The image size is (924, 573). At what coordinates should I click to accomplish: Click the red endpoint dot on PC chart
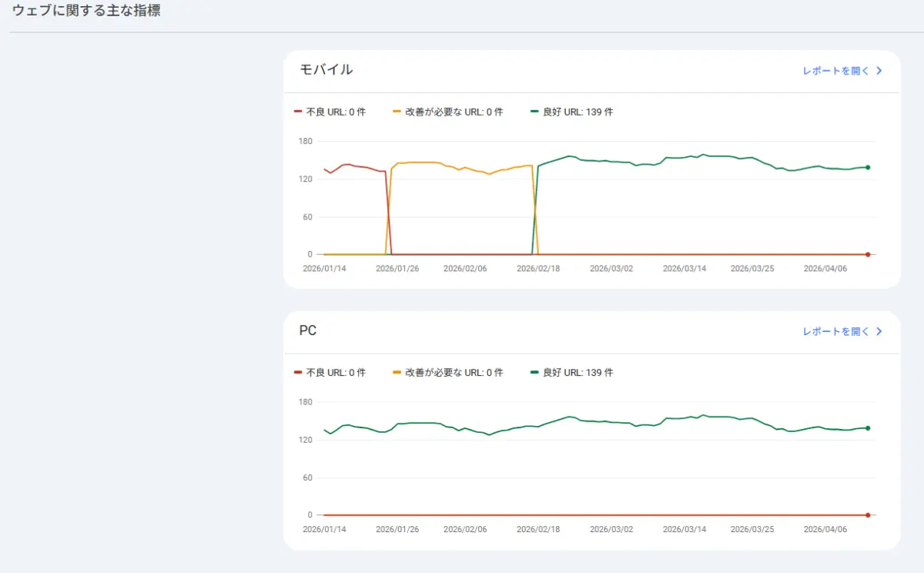pos(868,515)
